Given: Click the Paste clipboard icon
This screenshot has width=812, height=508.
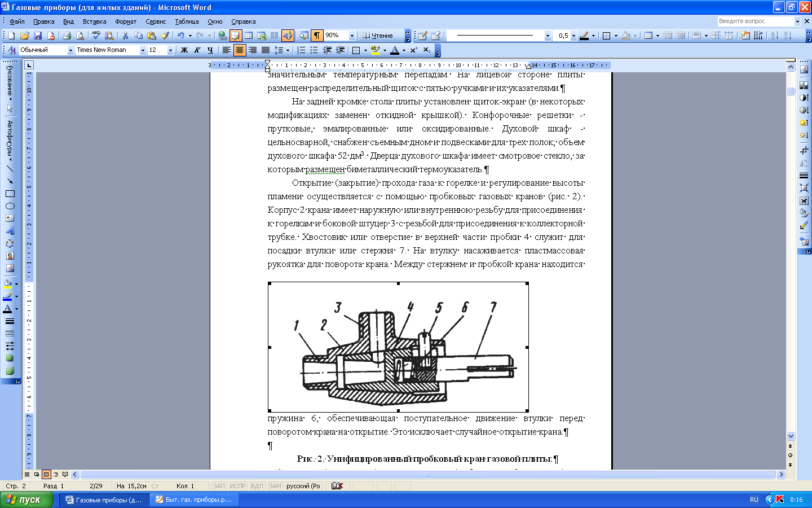Looking at the screenshot, I should click(151, 36).
